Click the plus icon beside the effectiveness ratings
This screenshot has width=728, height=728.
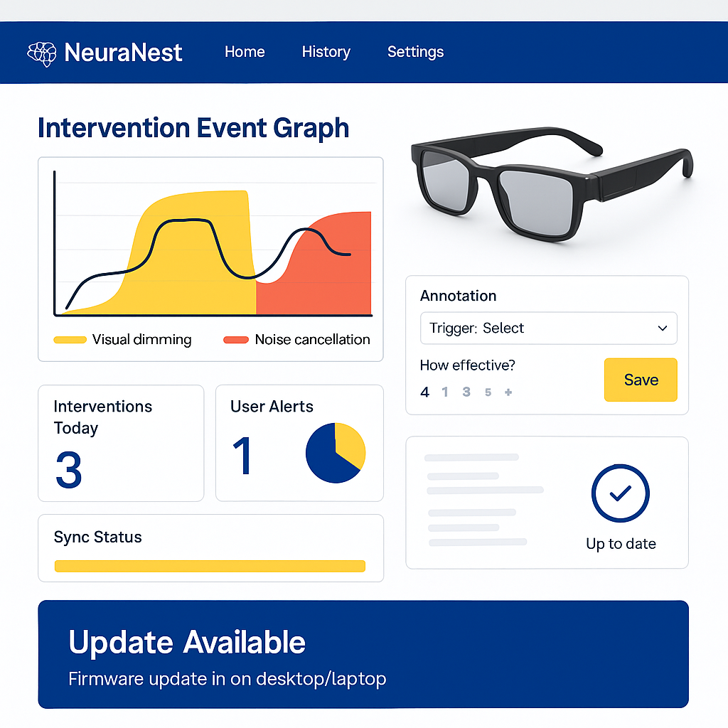[x=508, y=392]
